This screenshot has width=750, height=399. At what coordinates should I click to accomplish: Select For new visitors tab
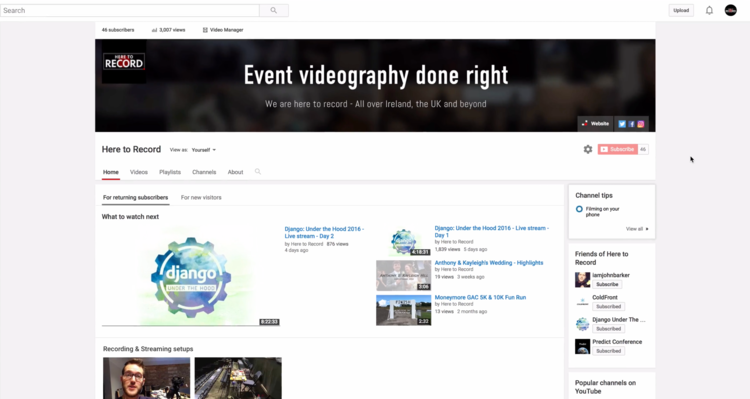click(x=201, y=197)
